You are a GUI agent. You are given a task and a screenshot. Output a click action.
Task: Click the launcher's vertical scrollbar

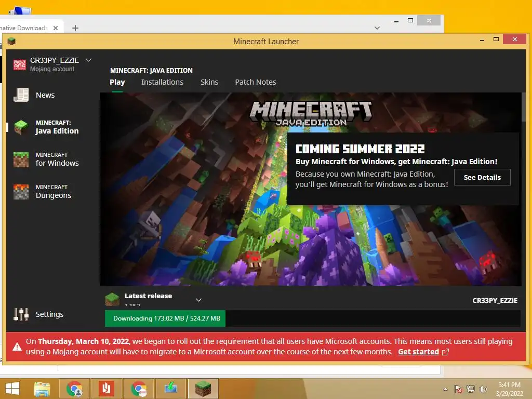tap(524, 107)
